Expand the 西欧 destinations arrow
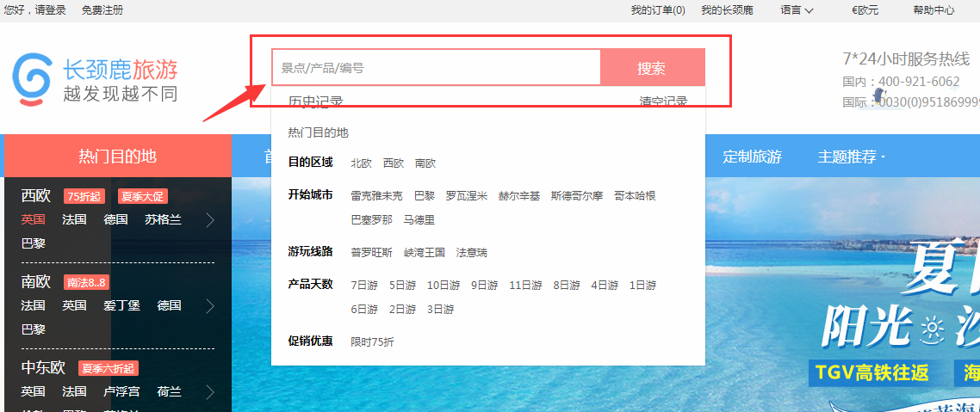 coord(210,220)
